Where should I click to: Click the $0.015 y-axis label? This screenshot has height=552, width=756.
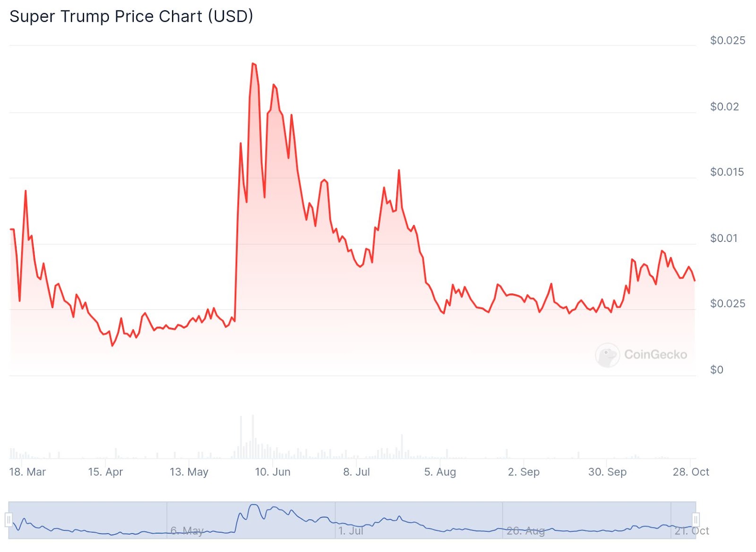coord(727,172)
